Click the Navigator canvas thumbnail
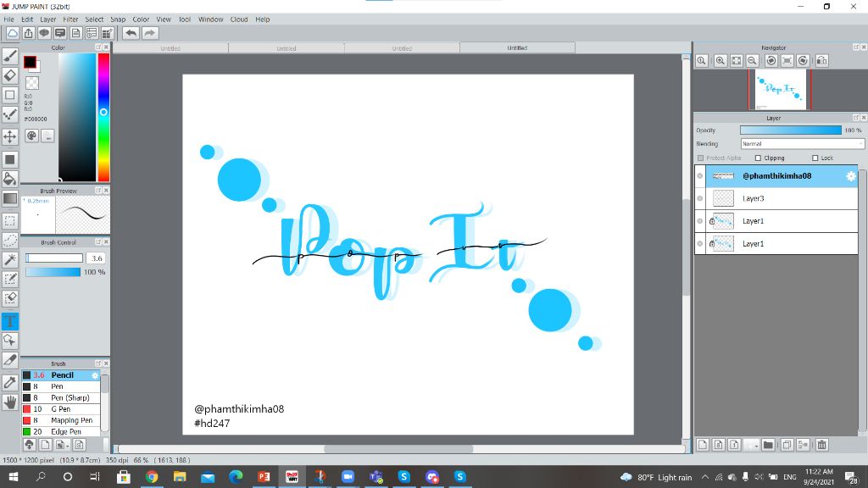 point(780,89)
